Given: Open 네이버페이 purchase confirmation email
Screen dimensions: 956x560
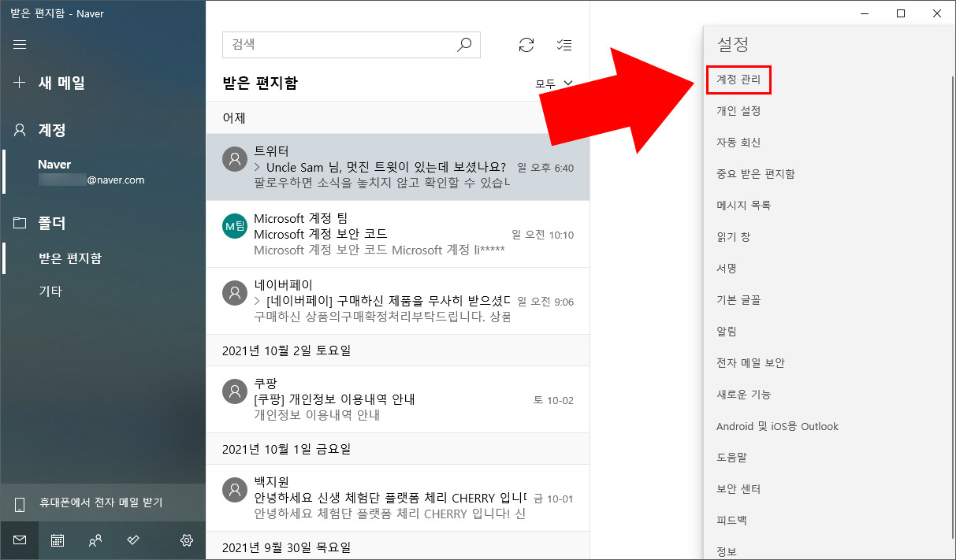Looking at the screenshot, I should (x=398, y=301).
